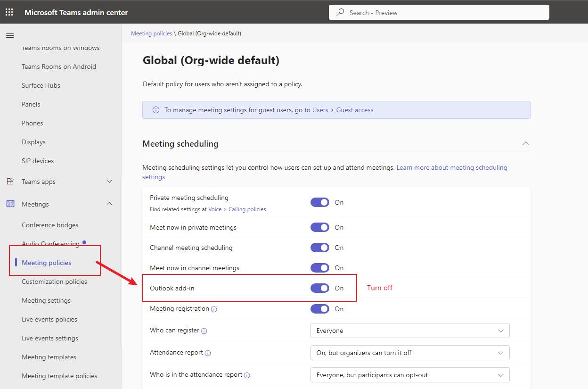
Task: Toggle off Channel meeting scheduling
Action: [x=320, y=247]
